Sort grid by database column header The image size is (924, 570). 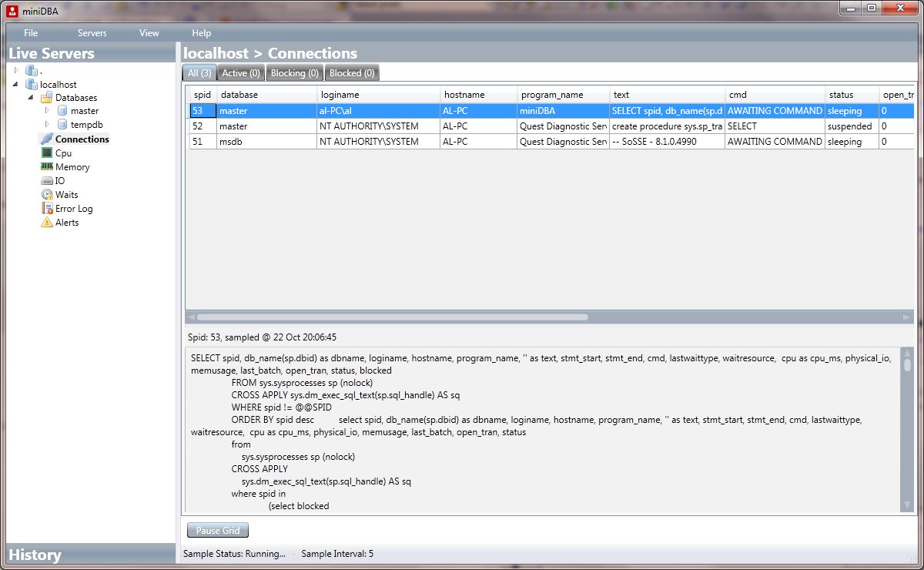266,95
